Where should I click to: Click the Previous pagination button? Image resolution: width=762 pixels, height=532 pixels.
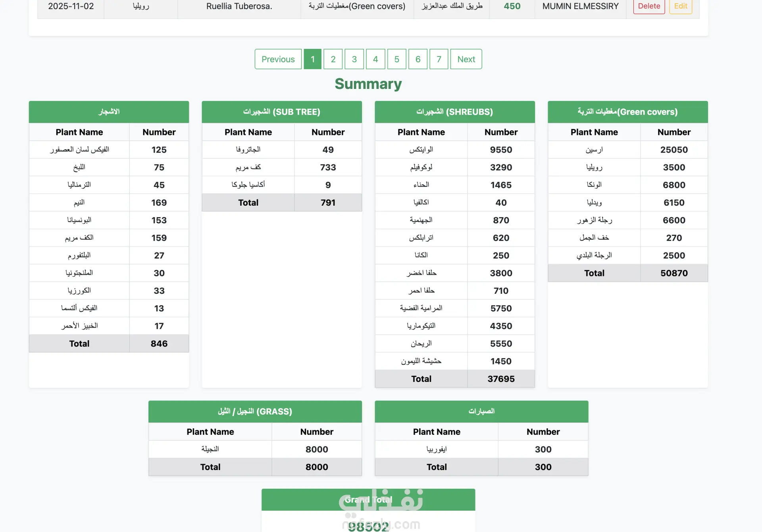(x=278, y=59)
